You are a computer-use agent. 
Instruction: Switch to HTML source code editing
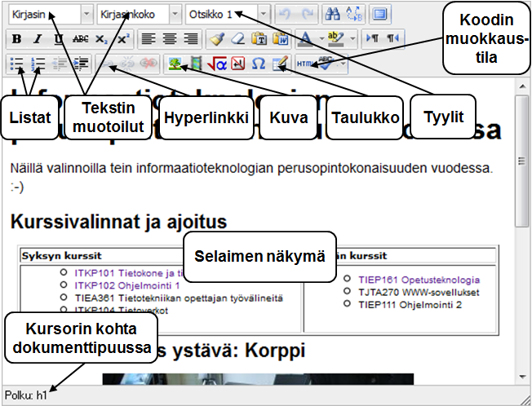click(305, 64)
